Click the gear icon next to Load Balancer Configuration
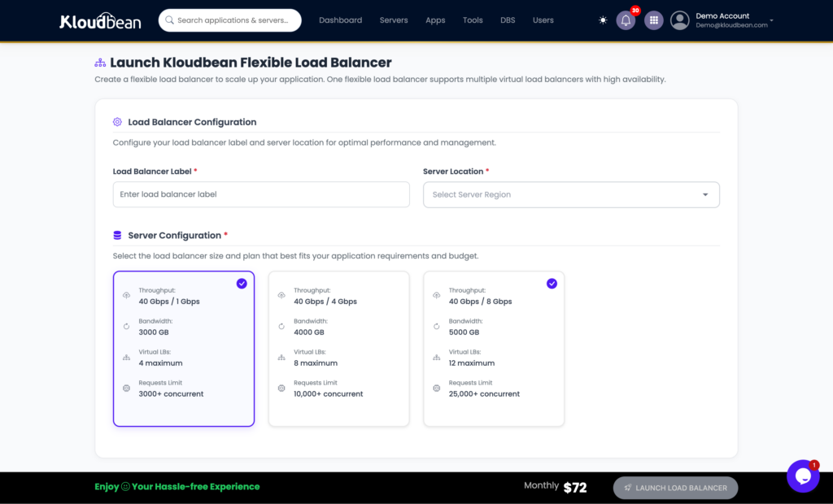Image resolution: width=833 pixels, height=504 pixels. (117, 122)
